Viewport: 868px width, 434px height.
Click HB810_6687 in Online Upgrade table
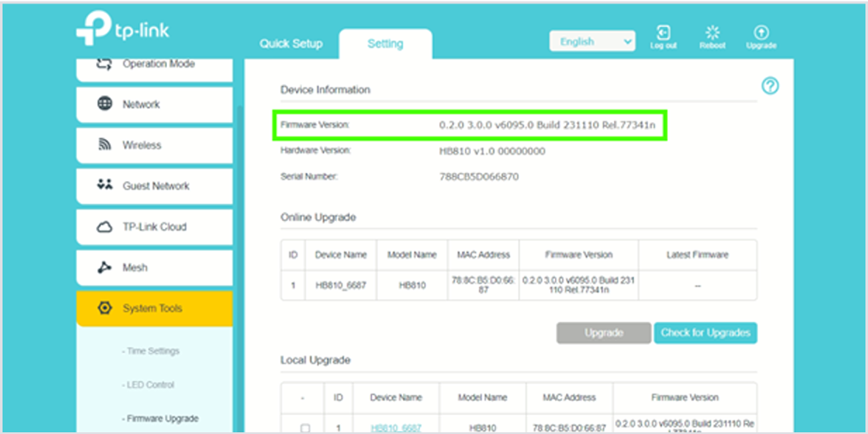[341, 286]
